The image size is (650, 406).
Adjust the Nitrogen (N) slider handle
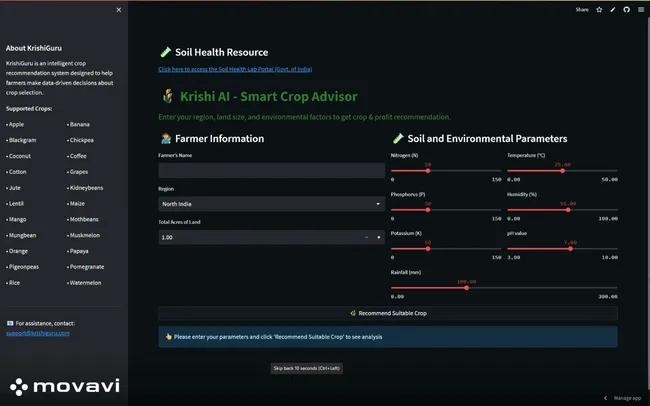428,171
